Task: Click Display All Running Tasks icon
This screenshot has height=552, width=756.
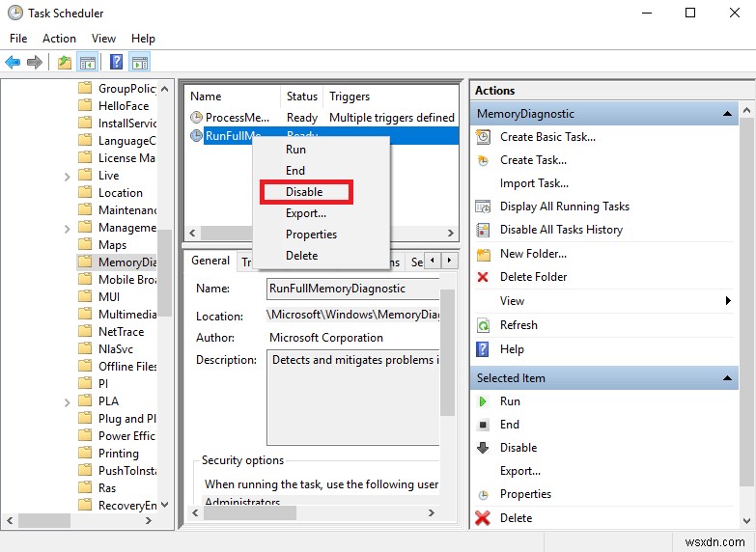Action: [x=483, y=207]
